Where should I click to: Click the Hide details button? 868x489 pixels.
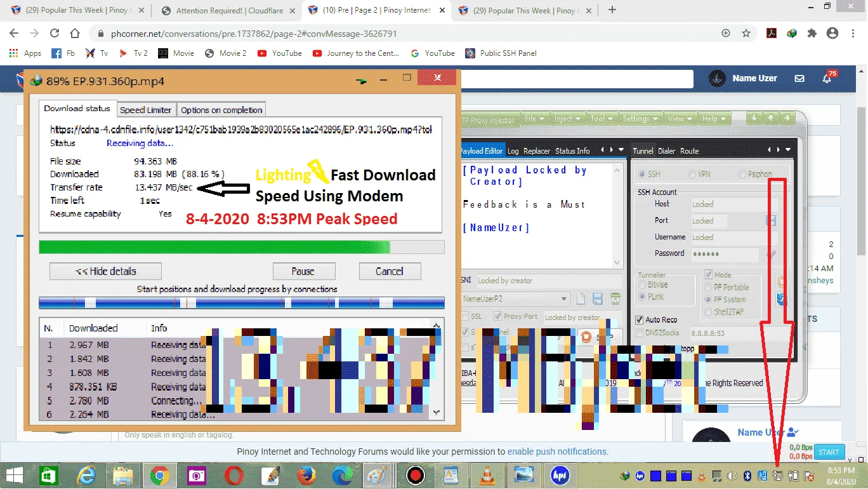click(105, 271)
